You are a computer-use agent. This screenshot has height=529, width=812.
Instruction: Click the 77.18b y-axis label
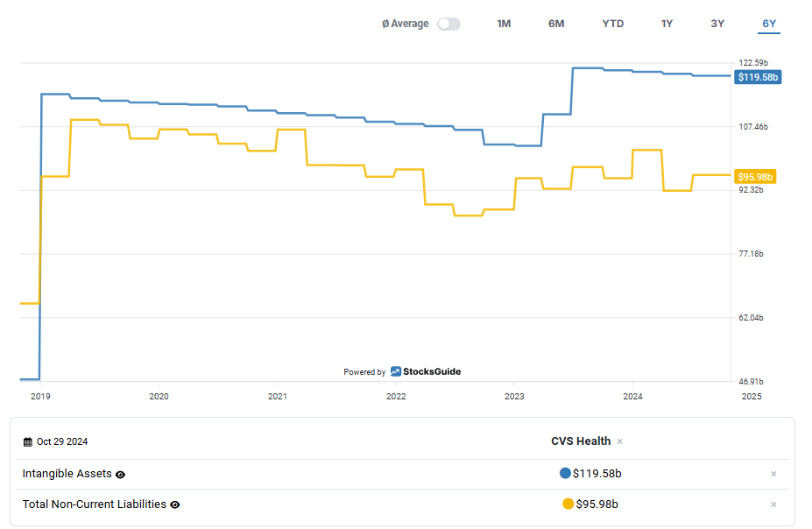[x=751, y=254]
